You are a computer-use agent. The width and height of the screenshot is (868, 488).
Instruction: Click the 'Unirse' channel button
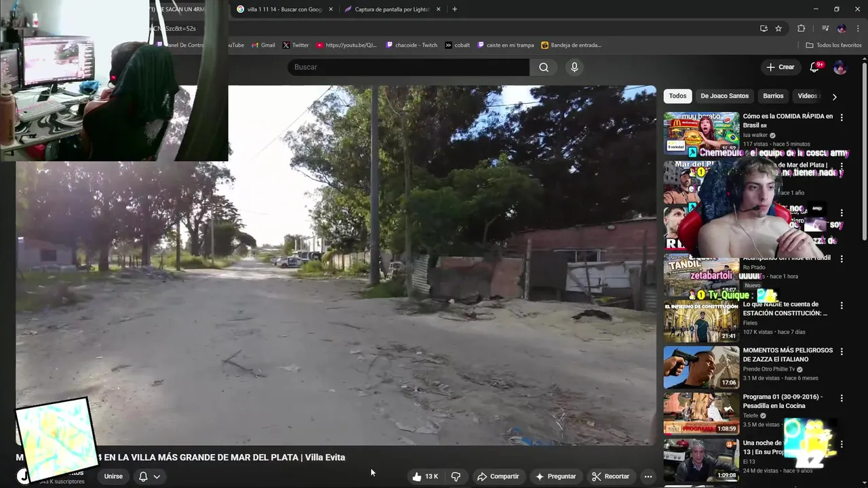click(113, 476)
